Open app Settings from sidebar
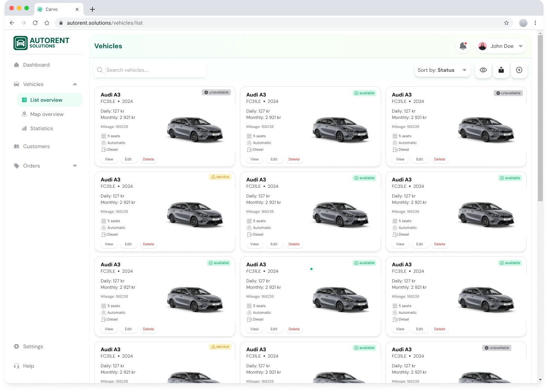Viewport: 548px width, 392px height. (33, 346)
